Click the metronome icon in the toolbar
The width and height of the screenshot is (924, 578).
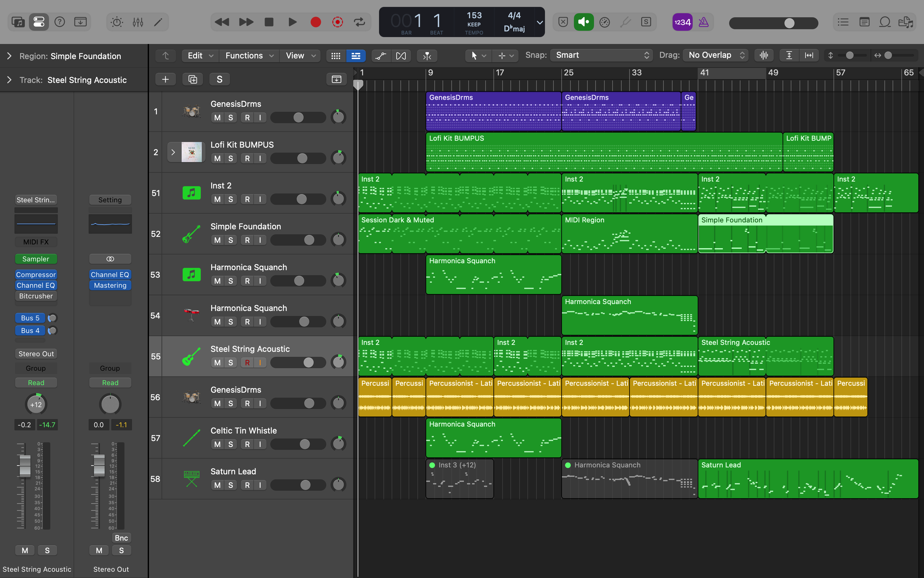(703, 22)
